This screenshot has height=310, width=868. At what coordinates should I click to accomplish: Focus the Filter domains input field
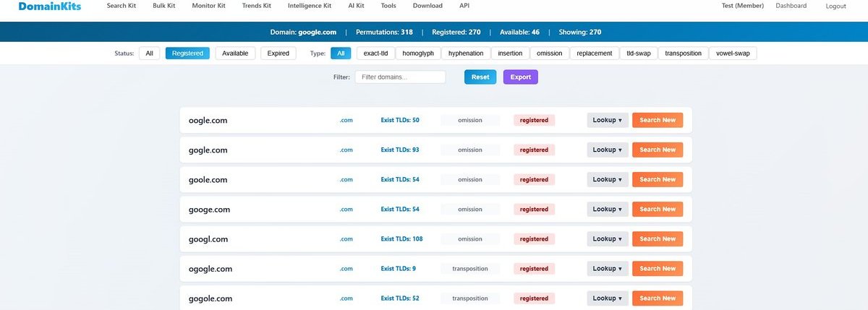pos(400,77)
